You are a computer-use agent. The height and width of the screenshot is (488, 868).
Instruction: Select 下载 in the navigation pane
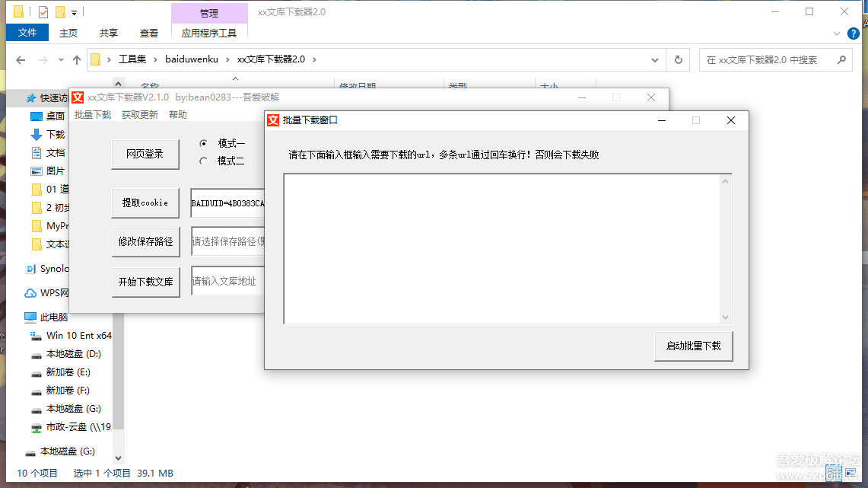coord(56,134)
